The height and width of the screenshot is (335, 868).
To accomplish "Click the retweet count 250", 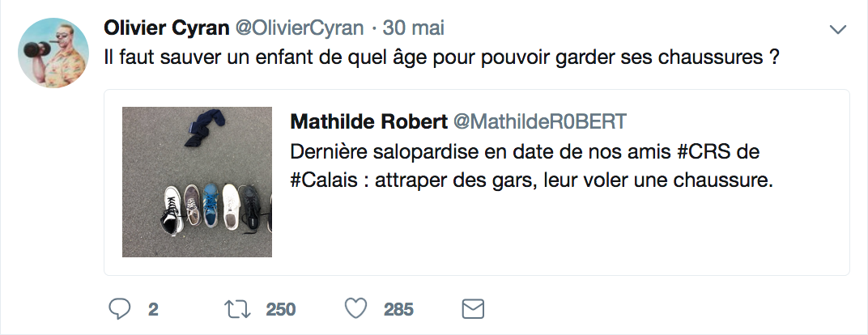I will [281, 309].
